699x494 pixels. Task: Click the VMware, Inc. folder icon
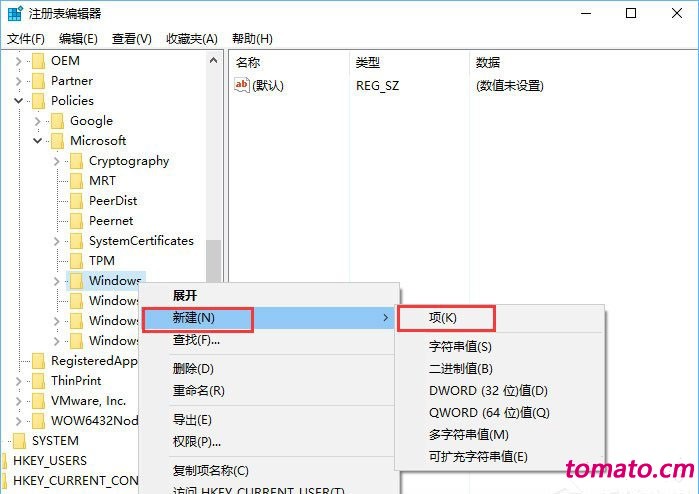tap(39, 401)
